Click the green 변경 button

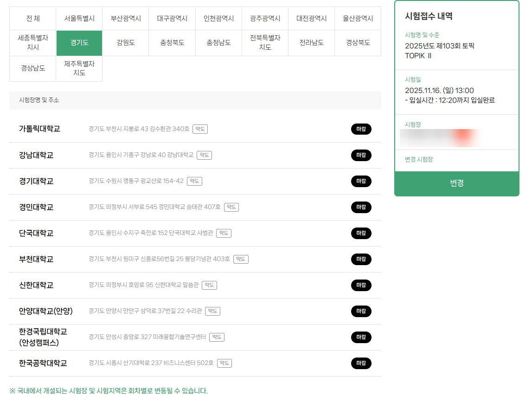pyautogui.click(x=456, y=183)
